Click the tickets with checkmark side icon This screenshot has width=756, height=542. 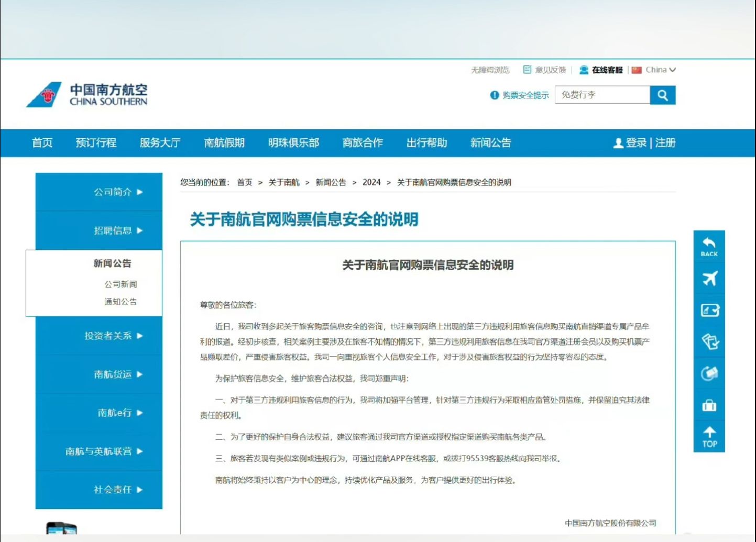(x=709, y=341)
